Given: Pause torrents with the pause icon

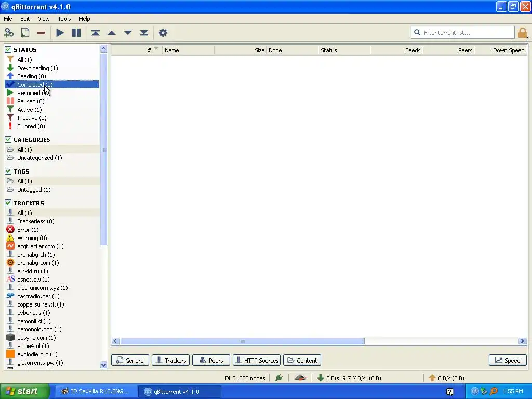Looking at the screenshot, I should (x=76, y=33).
